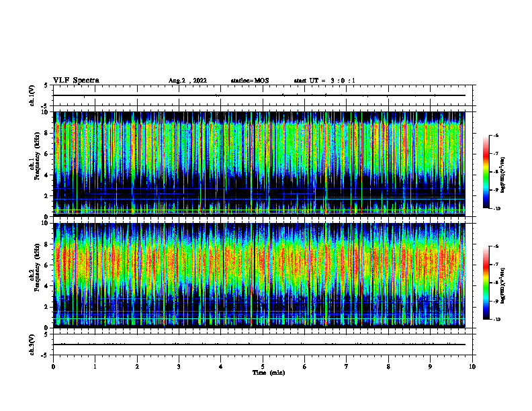Click the "8" kHz tick of ch.2 frequency axis
532x411 pixels.
(x=46, y=244)
